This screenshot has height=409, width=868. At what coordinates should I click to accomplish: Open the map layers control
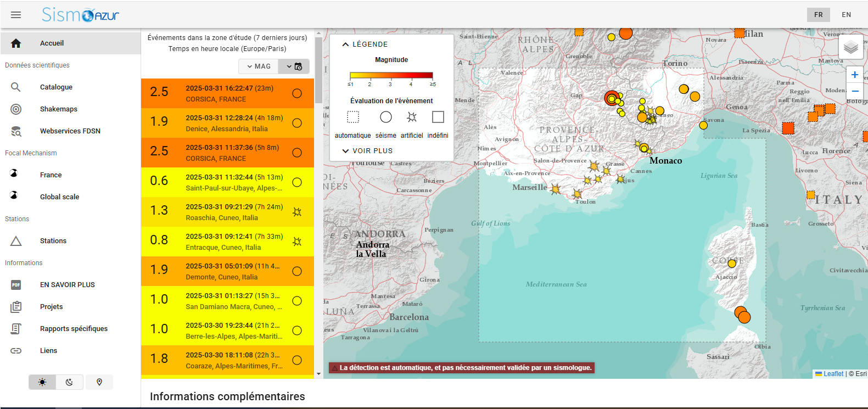tap(850, 47)
